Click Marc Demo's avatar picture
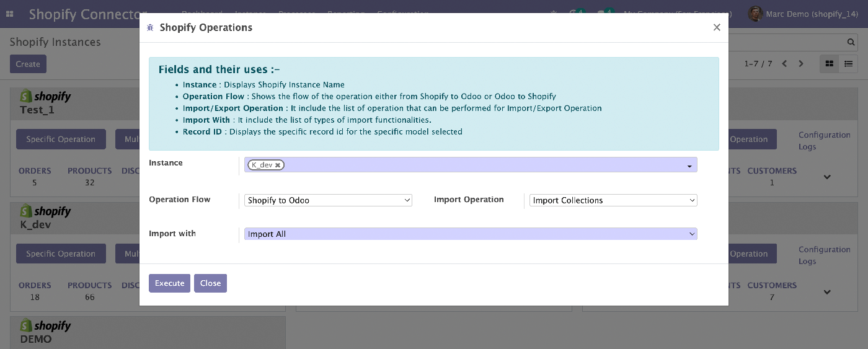 tap(755, 14)
